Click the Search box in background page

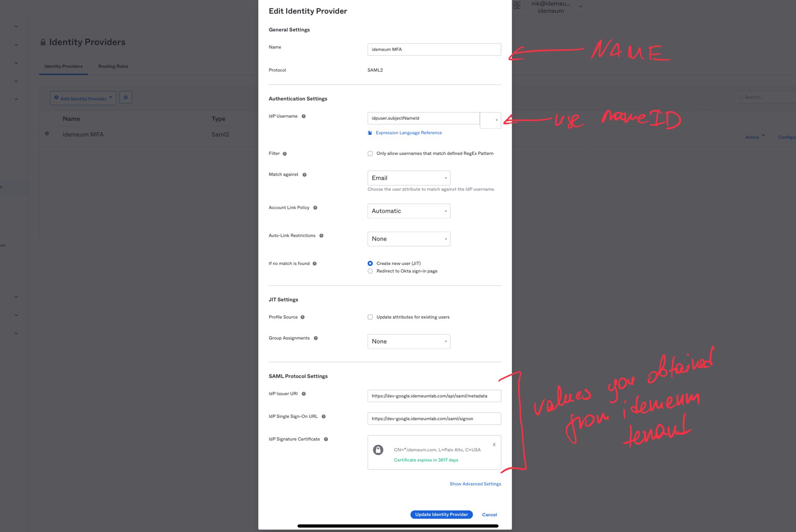coord(765,97)
